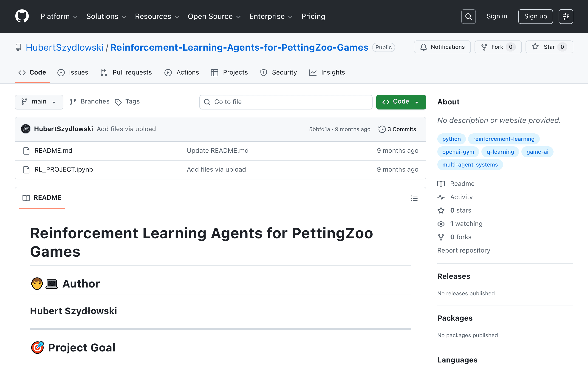Open the green Code dropdown button

pos(401,102)
